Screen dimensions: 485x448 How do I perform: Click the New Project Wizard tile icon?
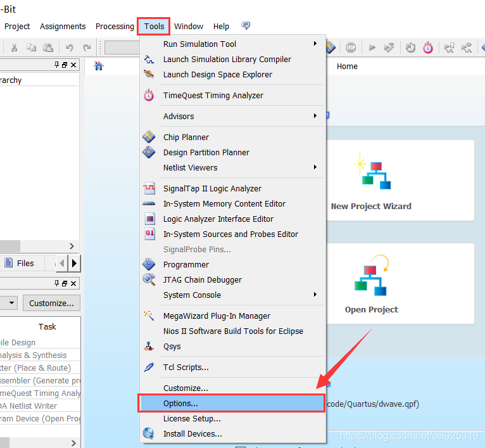(373, 171)
